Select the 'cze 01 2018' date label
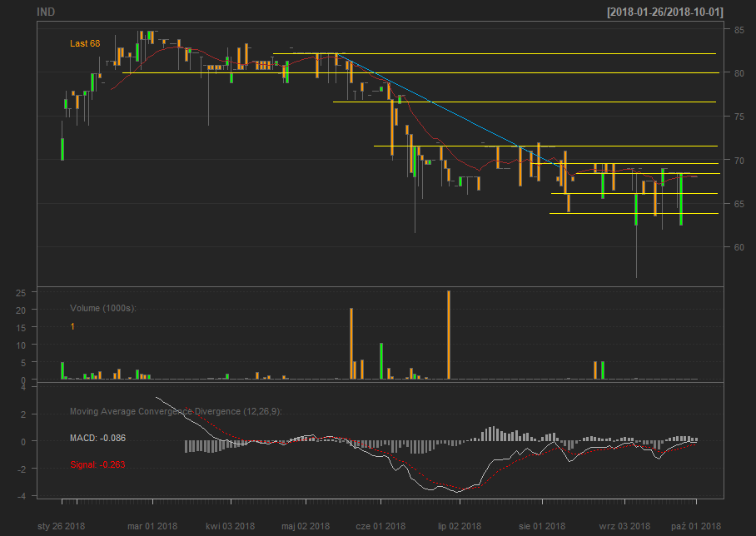This screenshot has width=756, height=536. (x=380, y=526)
